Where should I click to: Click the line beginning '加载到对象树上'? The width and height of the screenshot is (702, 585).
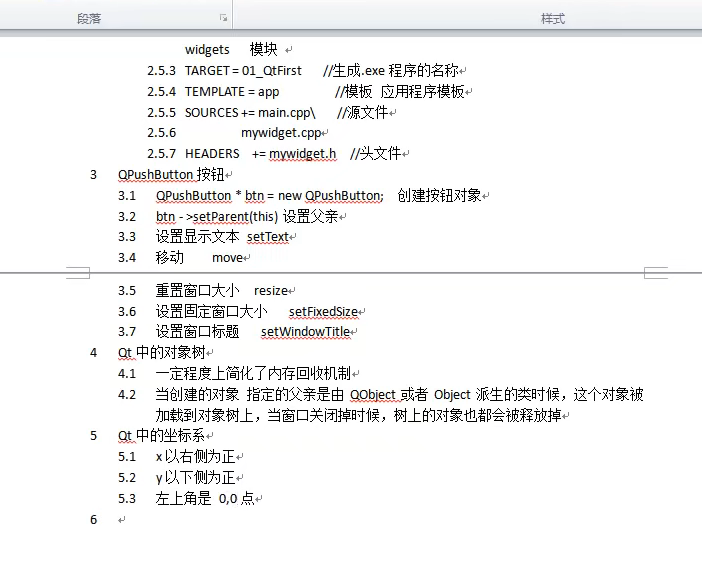(x=359, y=415)
